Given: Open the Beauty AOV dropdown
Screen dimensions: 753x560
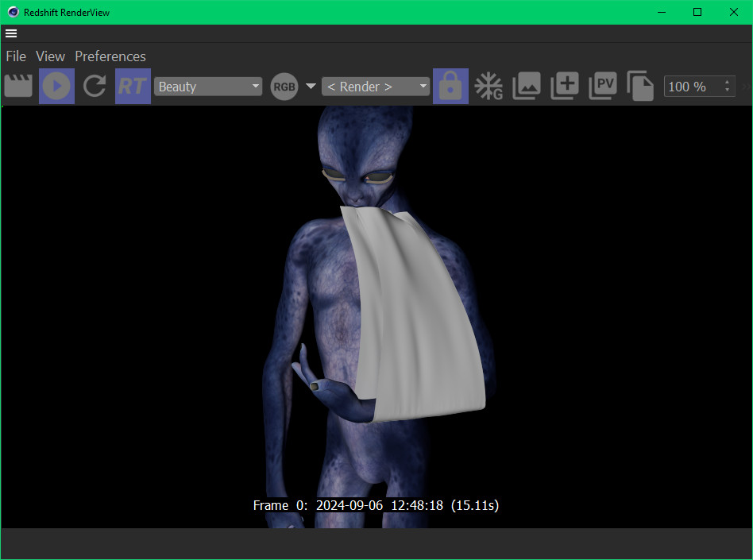Looking at the screenshot, I should point(208,87).
